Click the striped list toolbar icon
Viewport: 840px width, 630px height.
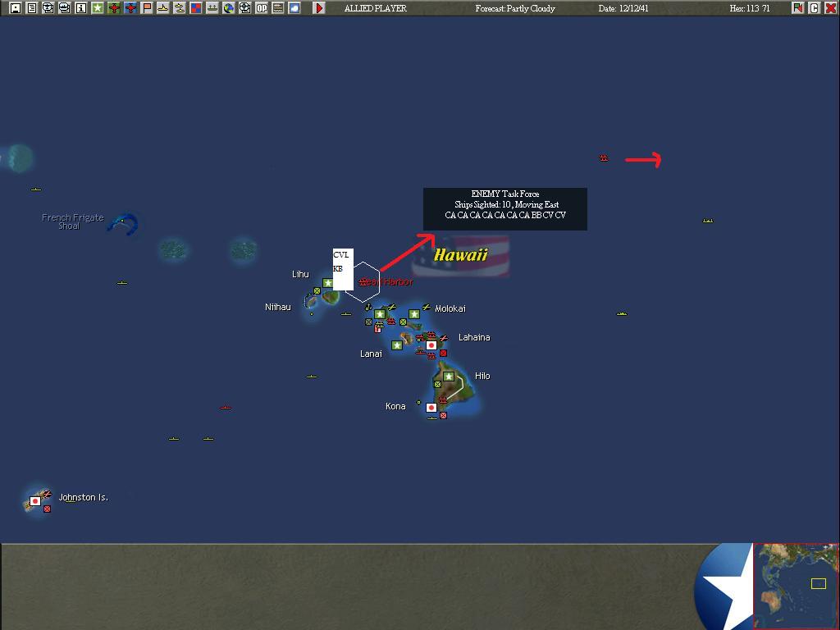click(x=278, y=8)
